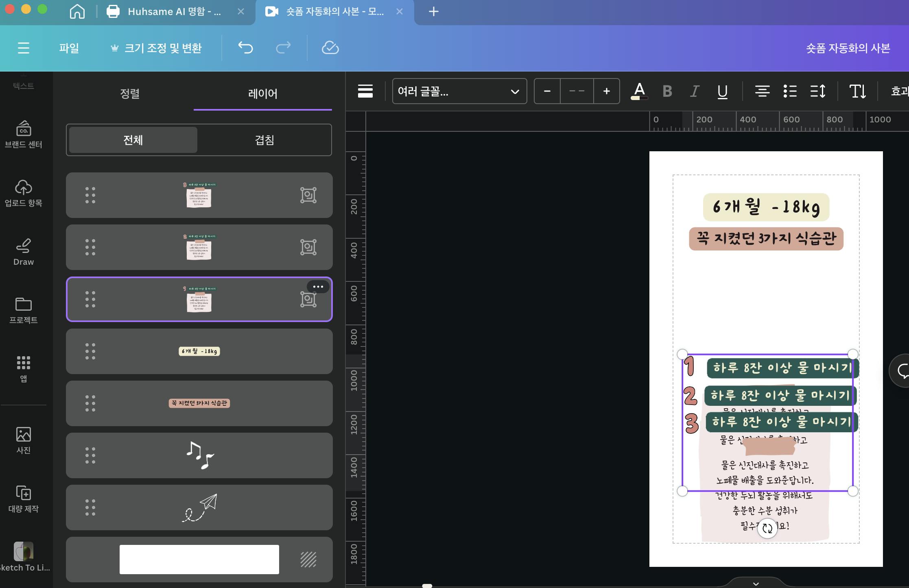Toggle underline formatting
This screenshot has height=588, width=909.
[722, 91]
